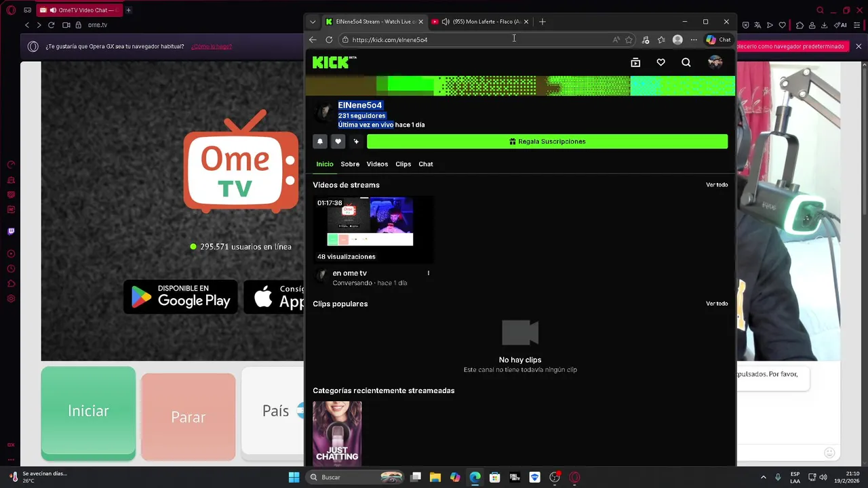Mute the Mon Laferte tab audio icon
868x488 pixels.
tap(446, 22)
